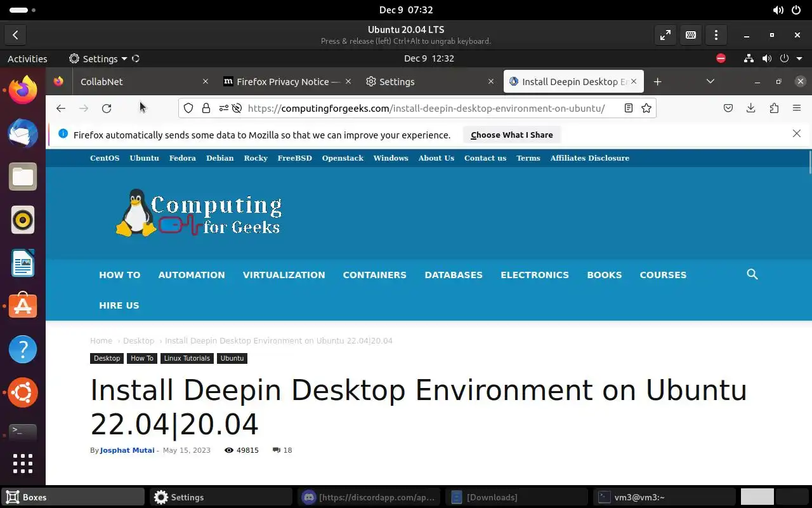Click the Ubuntu logo dock icon

point(23,392)
